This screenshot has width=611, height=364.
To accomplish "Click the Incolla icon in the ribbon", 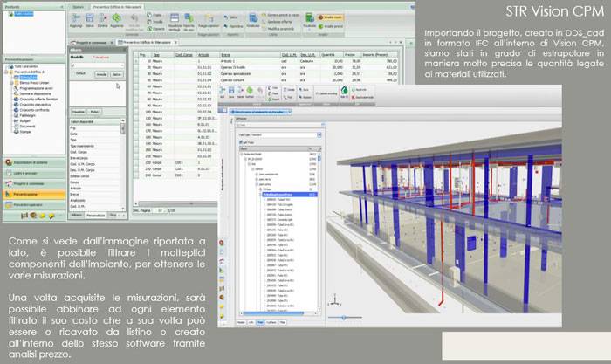I will (x=149, y=22).
